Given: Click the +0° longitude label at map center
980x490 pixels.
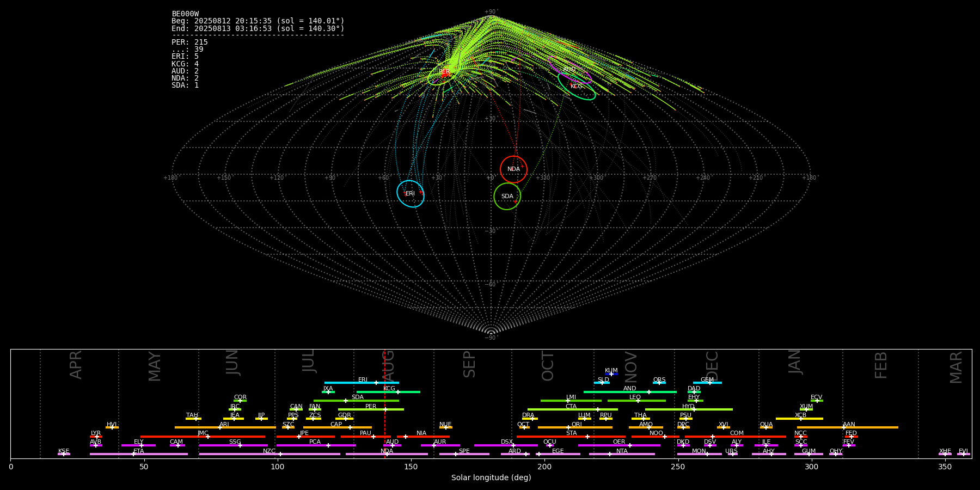Looking at the screenshot, I should tap(491, 177).
